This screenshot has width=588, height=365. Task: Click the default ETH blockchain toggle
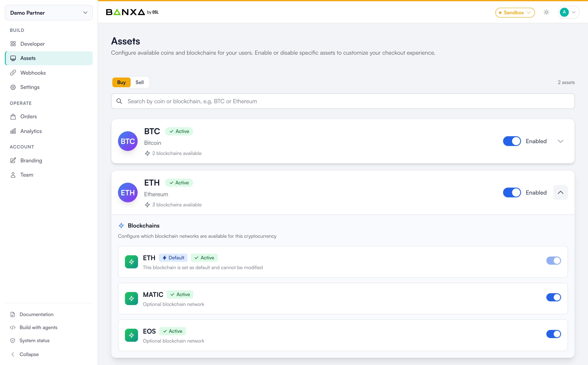point(553,260)
